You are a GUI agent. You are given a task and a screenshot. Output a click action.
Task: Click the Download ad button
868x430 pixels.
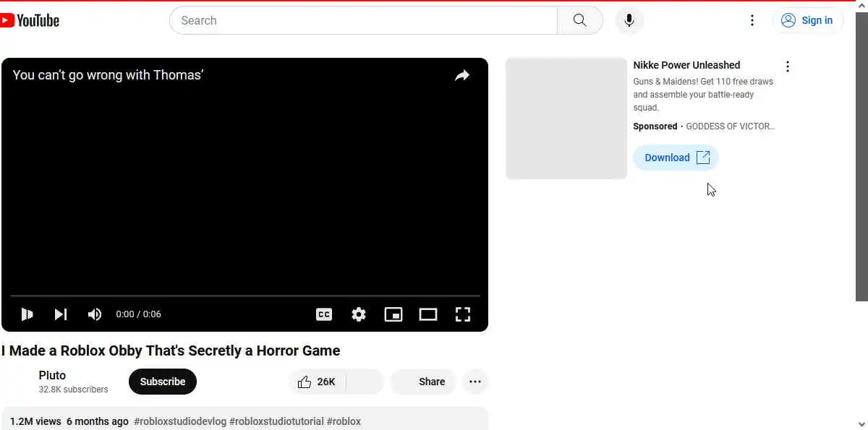coord(676,158)
